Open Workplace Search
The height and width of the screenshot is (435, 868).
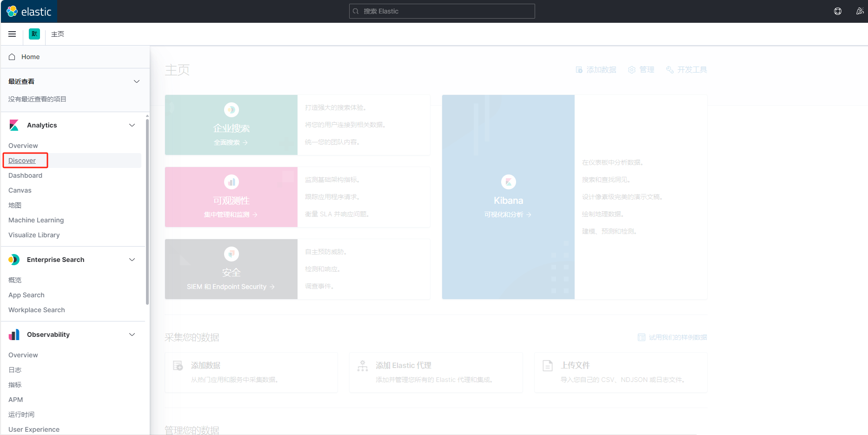pyautogui.click(x=37, y=310)
